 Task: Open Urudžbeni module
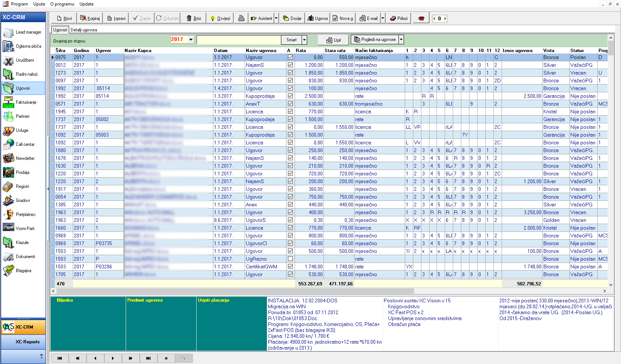click(x=23, y=60)
